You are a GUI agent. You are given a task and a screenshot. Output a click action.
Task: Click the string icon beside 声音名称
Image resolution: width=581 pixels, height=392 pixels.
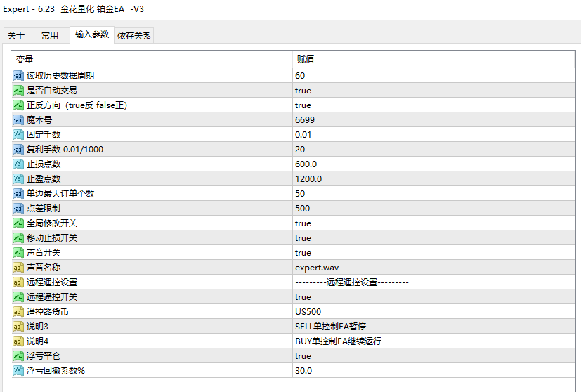point(18,268)
